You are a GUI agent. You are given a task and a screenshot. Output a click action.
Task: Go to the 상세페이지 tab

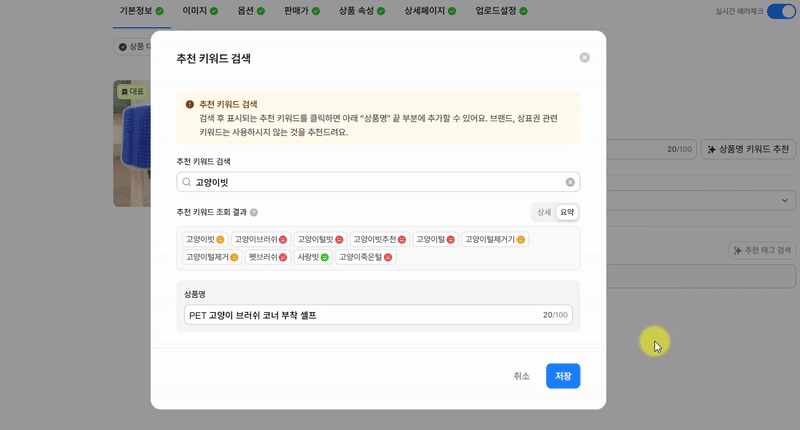(x=430, y=11)
